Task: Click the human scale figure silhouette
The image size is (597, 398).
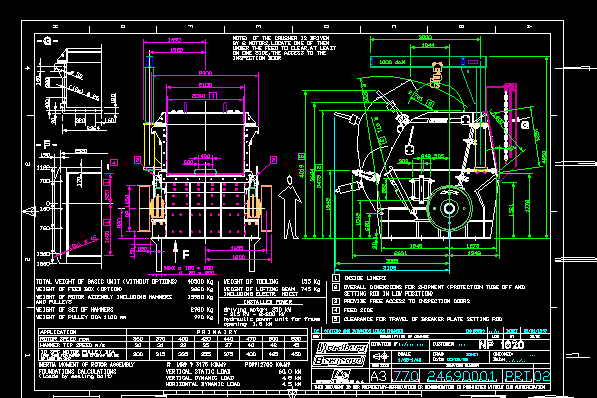Action: point(290,208)
